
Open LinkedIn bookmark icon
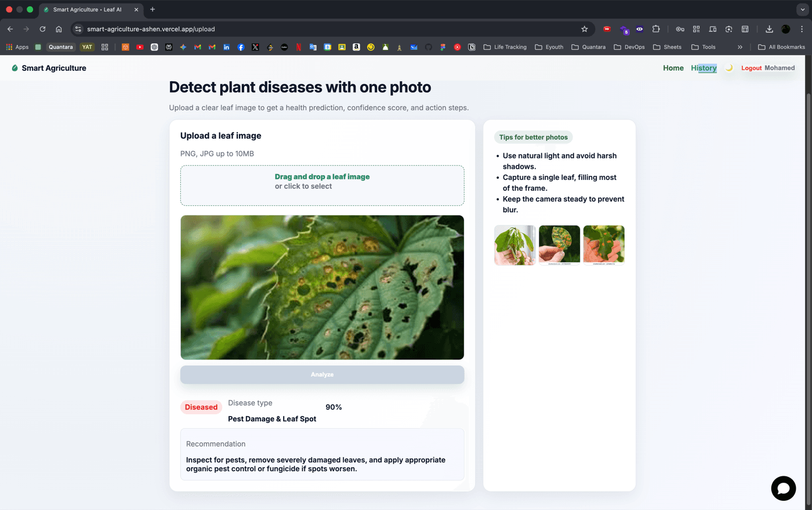pyautogui.click(x=226, y=47)
